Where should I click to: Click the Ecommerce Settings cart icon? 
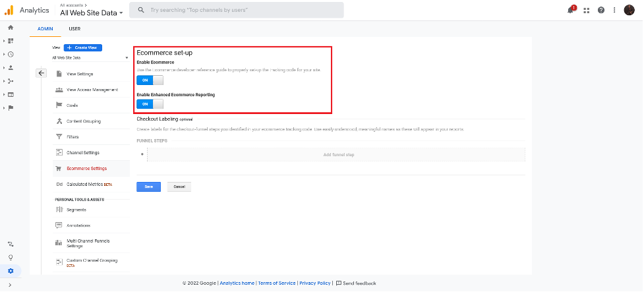(x=59, y=168)
